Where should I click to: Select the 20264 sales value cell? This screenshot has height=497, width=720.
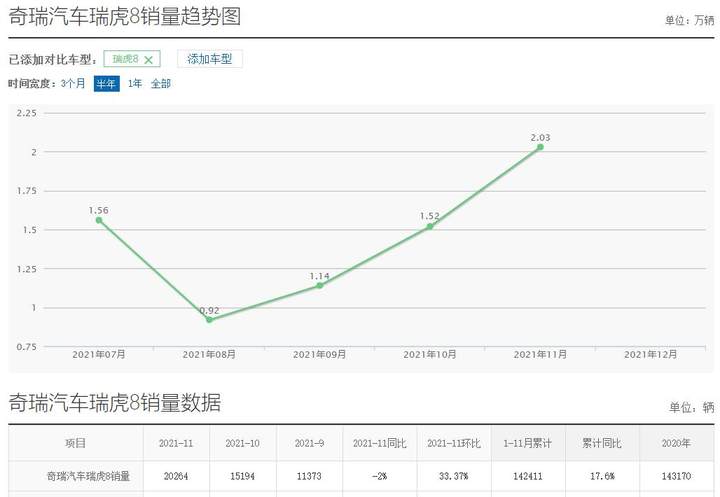[174, 477]
